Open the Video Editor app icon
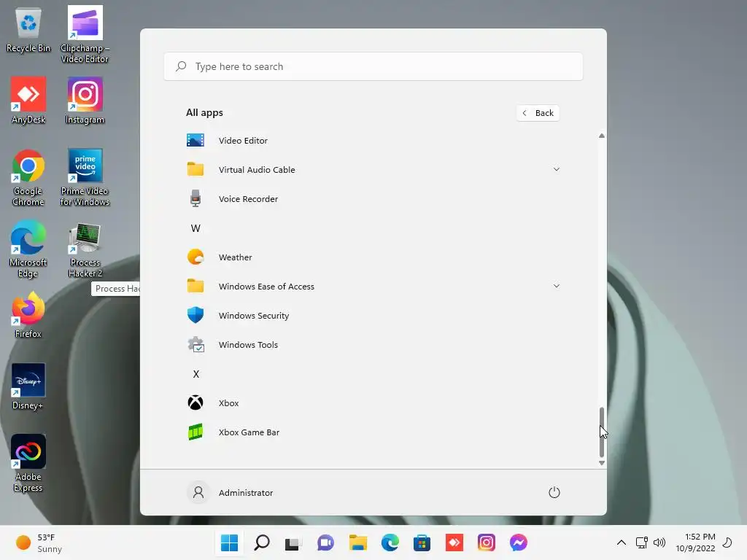 click(x=196, y=141)
